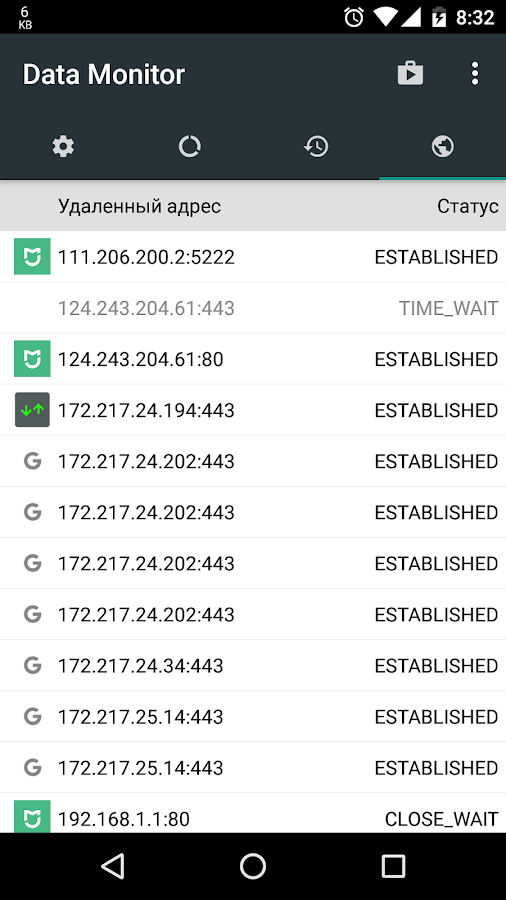Select the 124.243.204.61:443 TIME_WAIT row
This screenshot has height=900, width=506.
(253, 308)
